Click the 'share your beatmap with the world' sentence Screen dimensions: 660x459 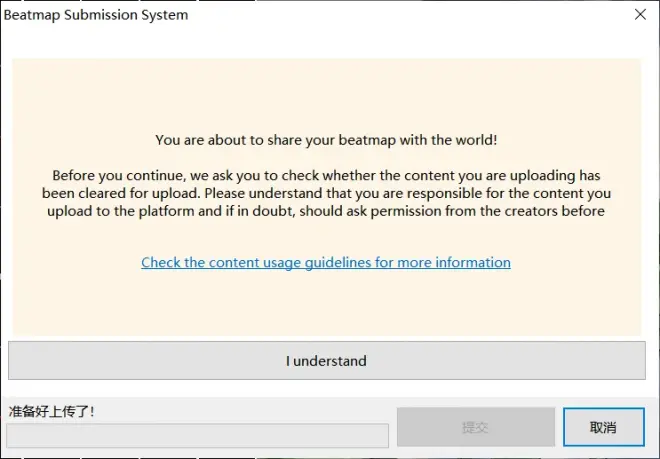click(x=326, y=140)
